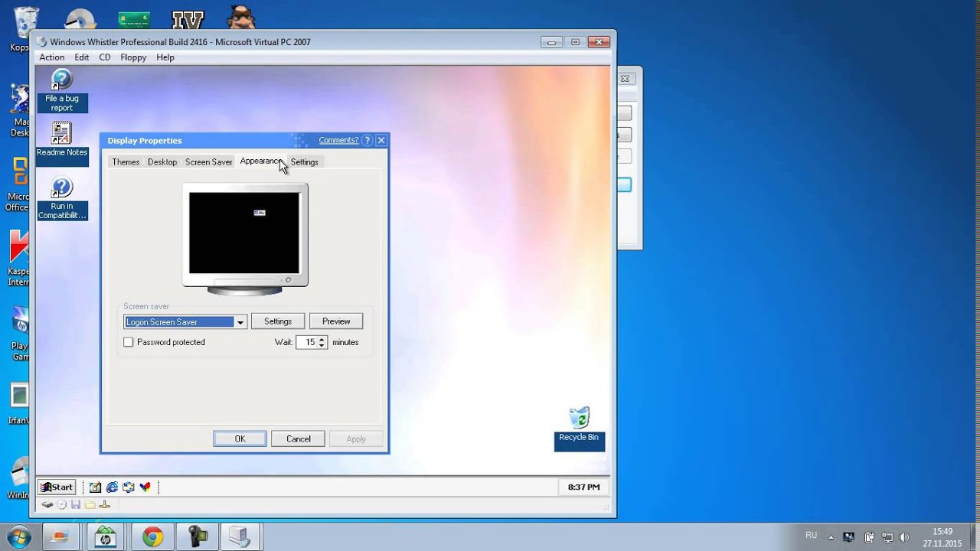
Task: Click OK in Display Properties
Action: point(240,439)
